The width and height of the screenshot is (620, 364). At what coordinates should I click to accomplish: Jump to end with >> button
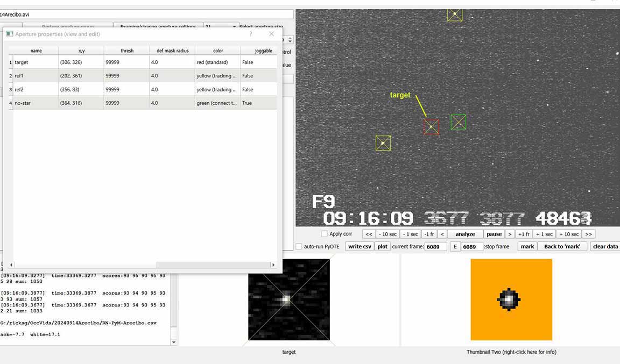pyautogui.click(x=588, y=234)
